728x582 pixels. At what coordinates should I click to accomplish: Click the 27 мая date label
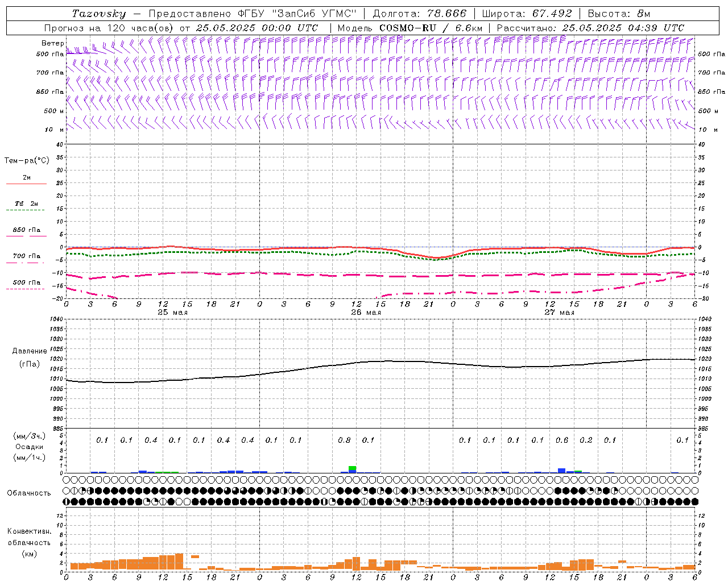[x=559, y=313]
